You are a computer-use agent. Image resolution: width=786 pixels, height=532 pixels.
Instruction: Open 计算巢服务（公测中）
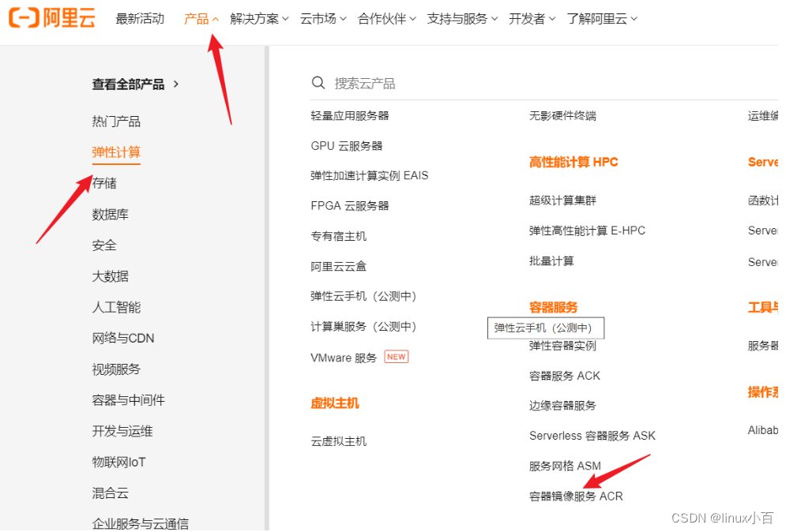click(364, 327)
